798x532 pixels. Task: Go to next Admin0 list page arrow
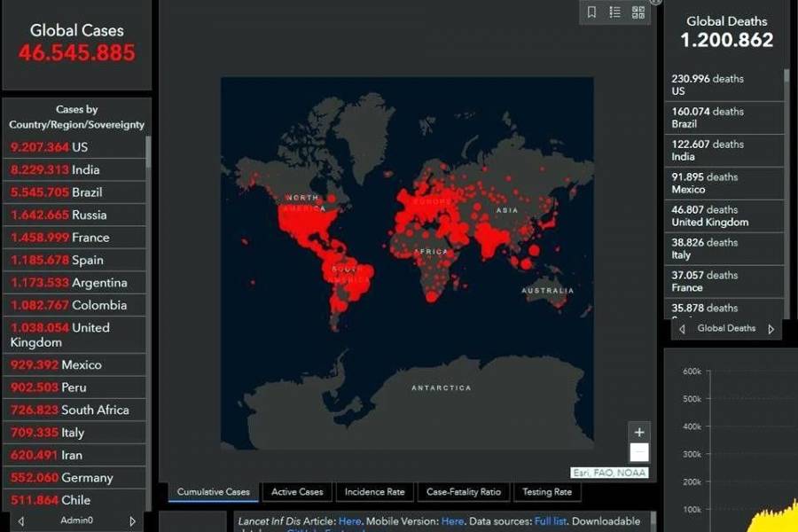(132, 520)
